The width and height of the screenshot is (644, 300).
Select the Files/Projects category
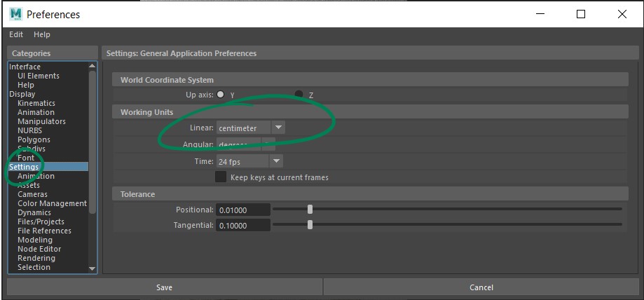tap(41, 221)
